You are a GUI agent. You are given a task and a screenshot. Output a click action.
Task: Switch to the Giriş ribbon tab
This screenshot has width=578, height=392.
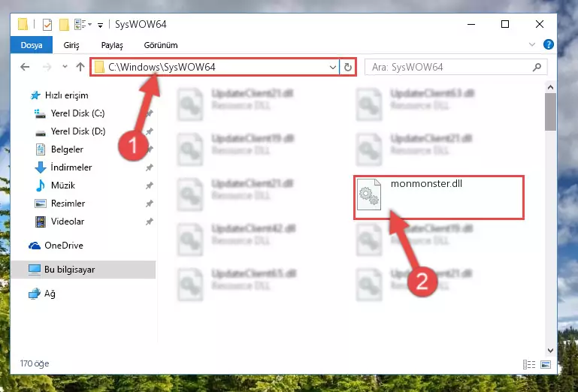click(71, 45)
